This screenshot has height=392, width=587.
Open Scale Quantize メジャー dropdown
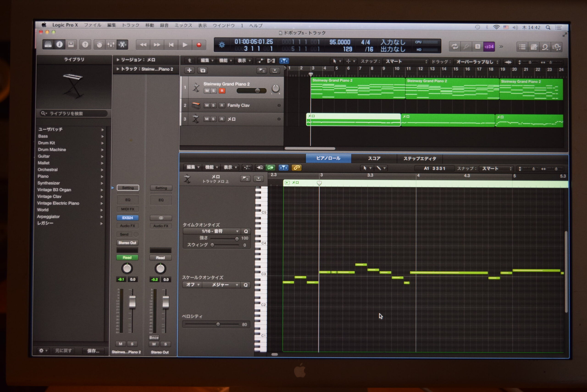tap(222, 285)
